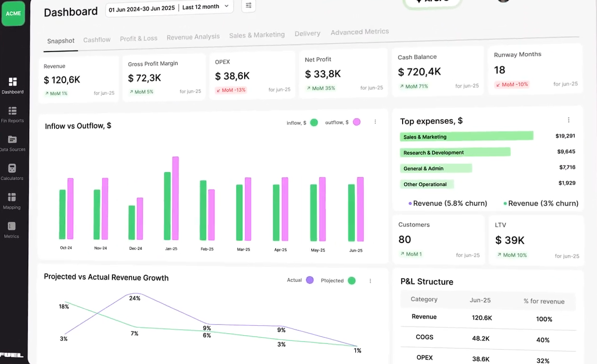Toggle the Actual series purple legend dot
Screen dimensions: 597x364
click(310, 280)
